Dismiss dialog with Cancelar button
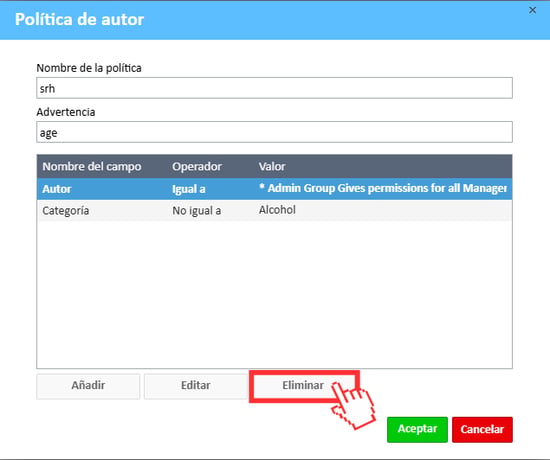Screen dimensions: 550x460 click(482, 429)
